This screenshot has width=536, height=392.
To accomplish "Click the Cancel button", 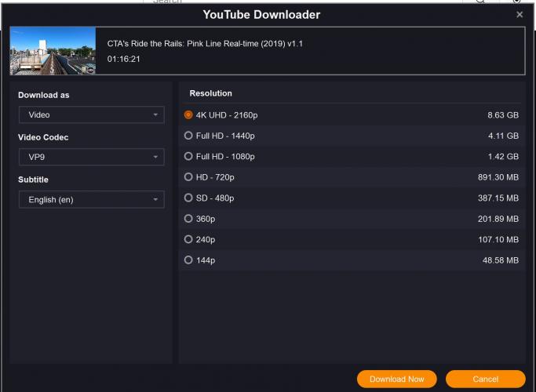I will [486, 379].
